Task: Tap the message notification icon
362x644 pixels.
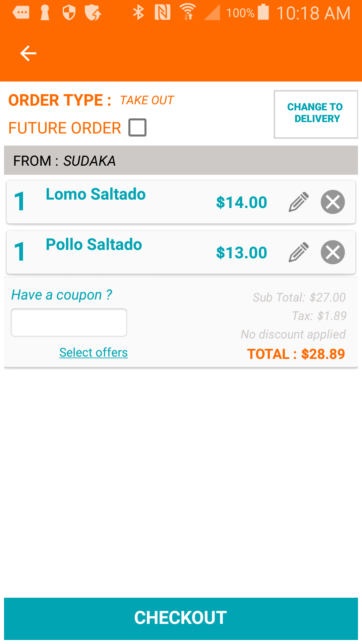Action: click(x=21, y=13)
